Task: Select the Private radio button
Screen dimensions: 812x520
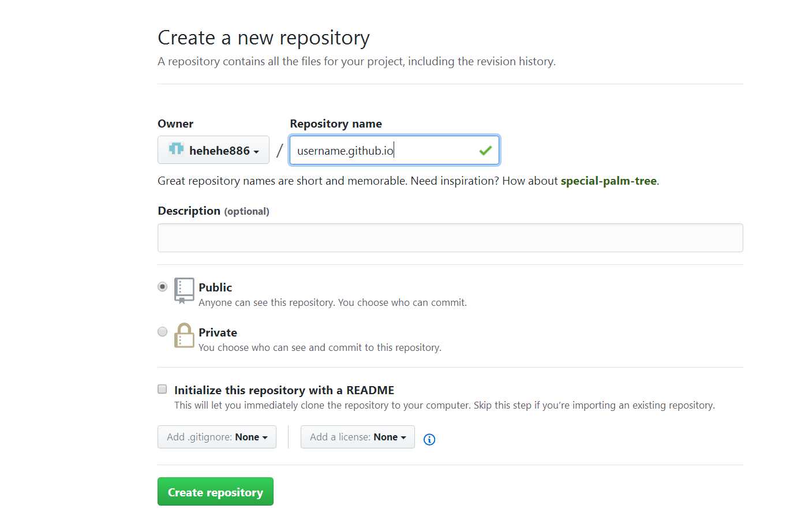Action: pos(163,332)
